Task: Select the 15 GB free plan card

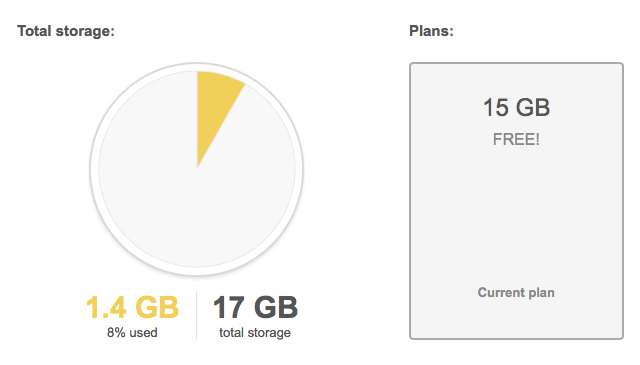Action: [516, 201]
